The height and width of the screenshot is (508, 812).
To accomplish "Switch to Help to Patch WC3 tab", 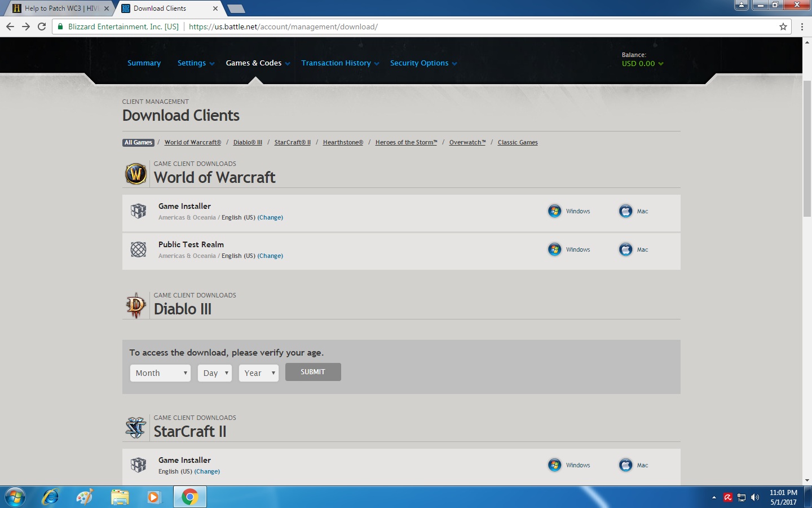I will pyautogui.click(x=61, y=8).
